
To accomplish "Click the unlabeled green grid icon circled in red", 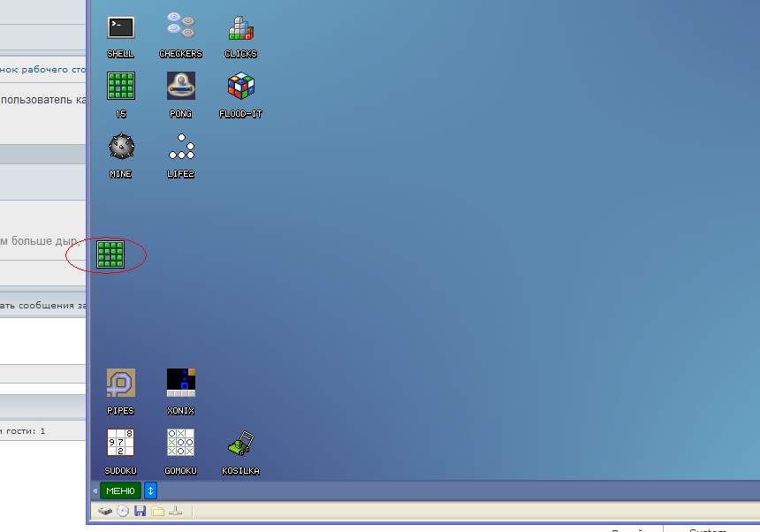I will [x=110, y=255].
